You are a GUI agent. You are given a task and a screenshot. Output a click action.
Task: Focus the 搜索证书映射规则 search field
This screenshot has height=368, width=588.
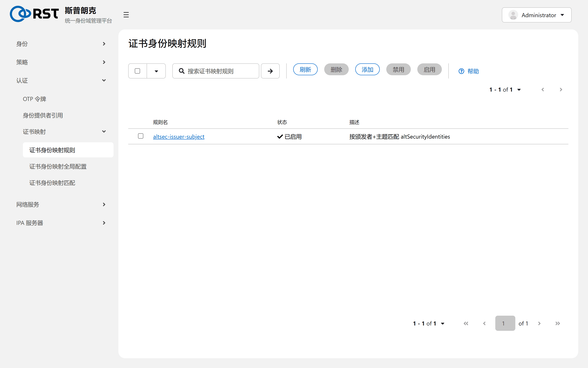[216, 71]
